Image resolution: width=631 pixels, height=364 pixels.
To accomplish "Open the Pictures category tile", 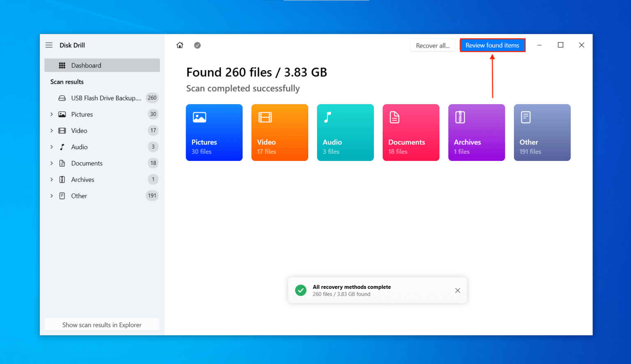I will (x=214, y=132).
